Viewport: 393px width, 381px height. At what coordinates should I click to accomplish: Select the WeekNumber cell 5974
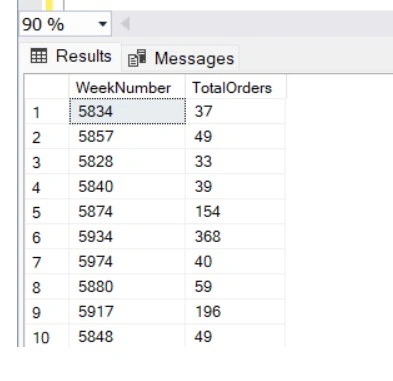(x=127, y=261)
